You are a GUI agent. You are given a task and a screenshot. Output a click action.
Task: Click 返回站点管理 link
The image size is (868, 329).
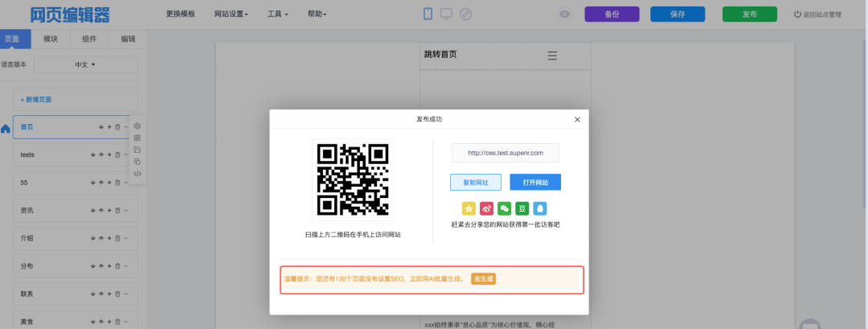point(817,14)
